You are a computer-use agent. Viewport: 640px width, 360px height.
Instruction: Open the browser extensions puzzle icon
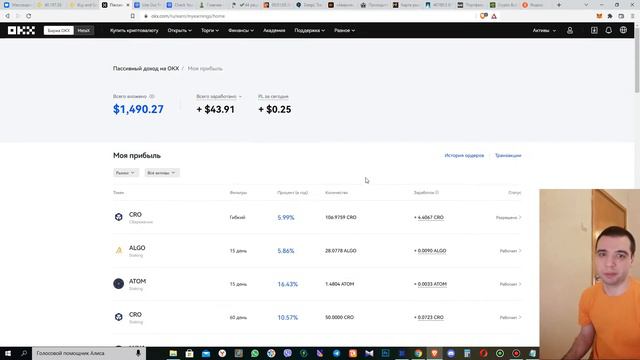[x=610, y=16]
